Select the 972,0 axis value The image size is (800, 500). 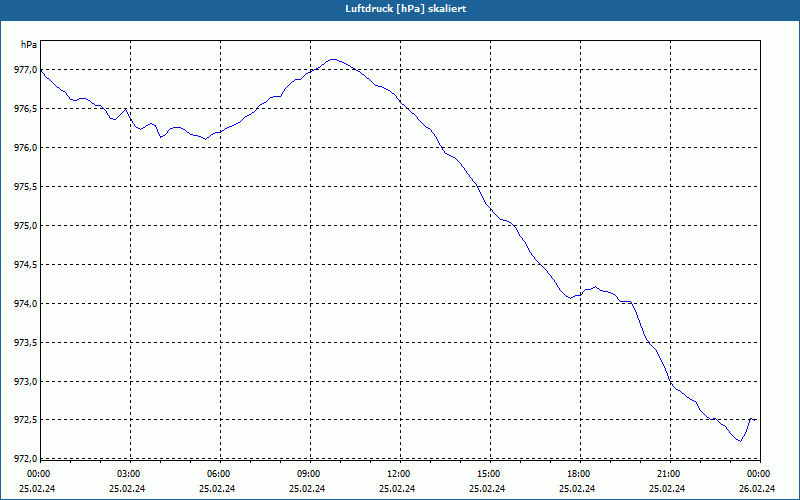(x=25, y=459)
